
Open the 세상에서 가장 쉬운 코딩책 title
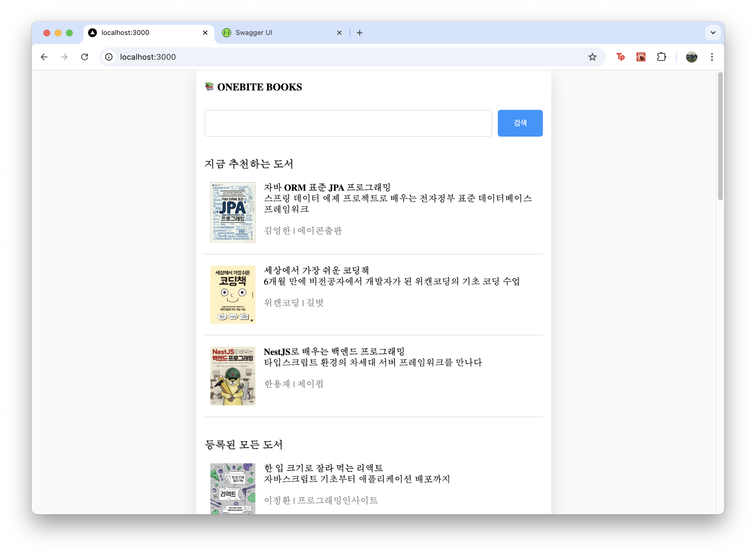(316, 270)
